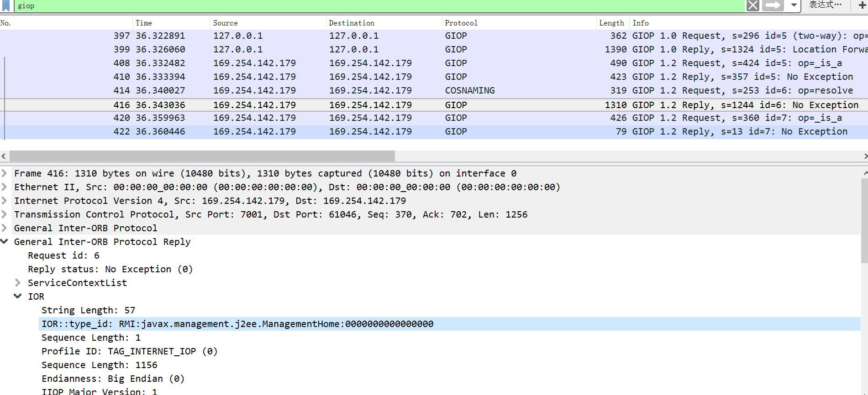Collapse the IOR tree node
Screen dimensions: 868x395
point(18,296)
